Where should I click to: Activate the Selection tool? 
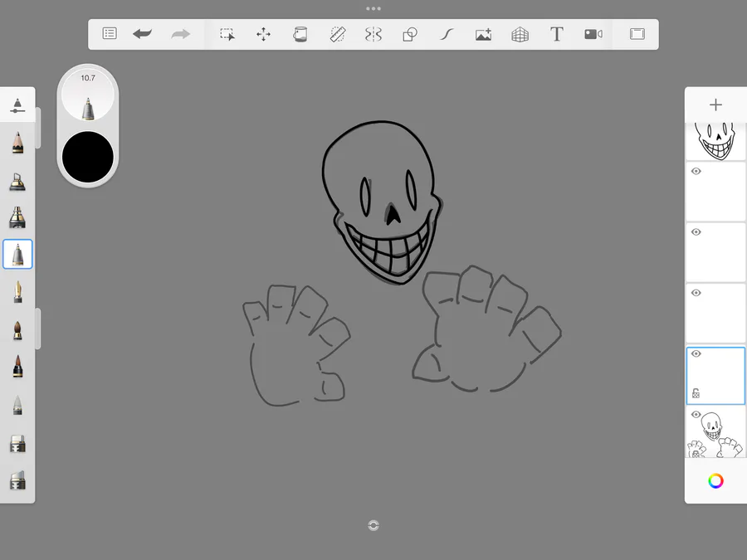[227, 34]
